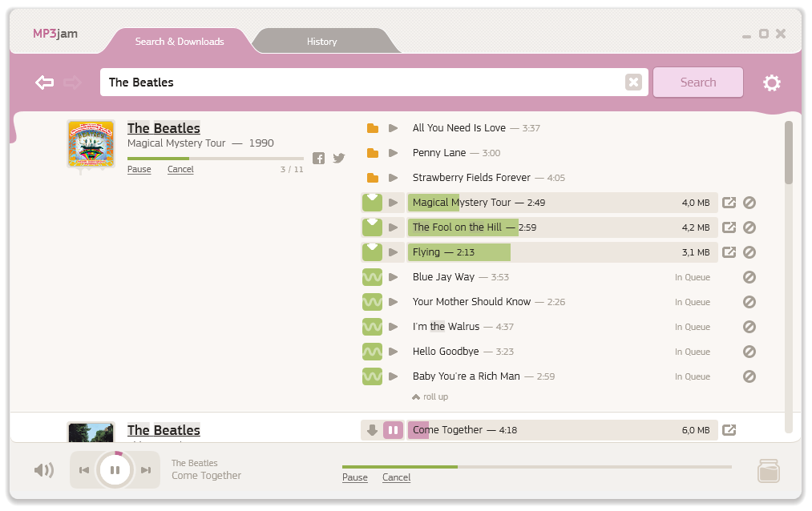Image resolution: width=812 pixels, height=511 pixels.
Task: Open folder icon for Penny Lane
Action: [x=373, y=153]
